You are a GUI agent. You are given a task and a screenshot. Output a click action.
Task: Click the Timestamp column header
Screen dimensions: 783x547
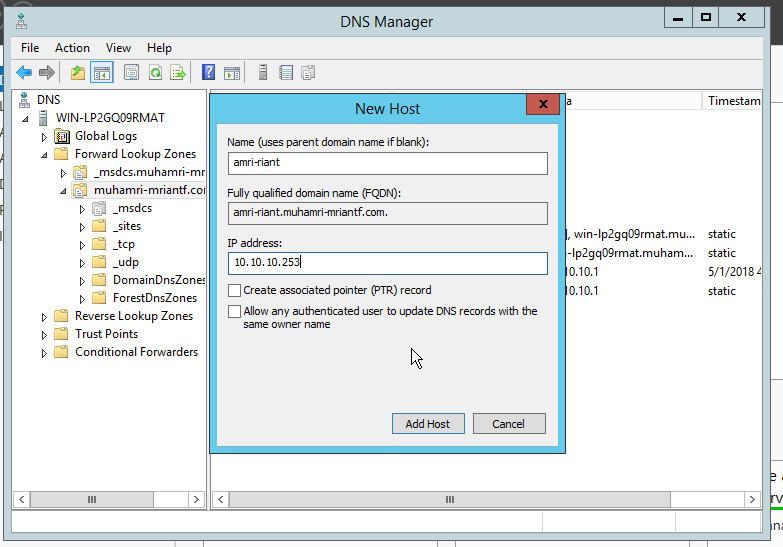pyautogui.click(x=733, y=101)
